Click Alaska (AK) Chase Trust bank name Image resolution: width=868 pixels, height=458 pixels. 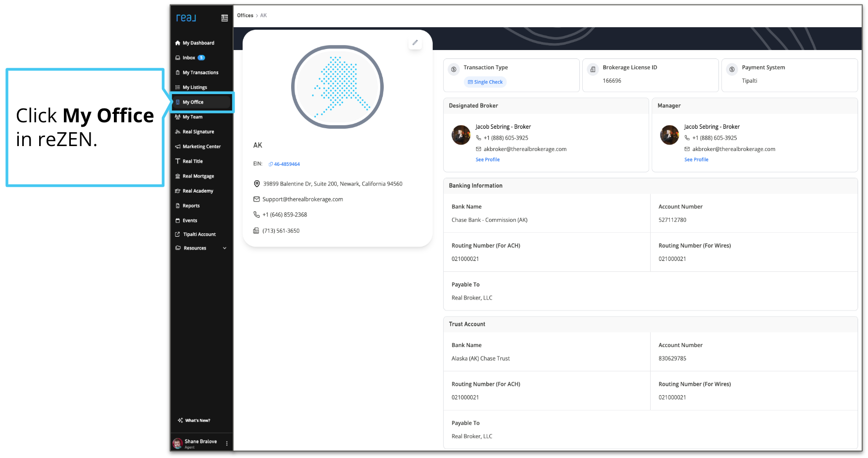point(481,359)
